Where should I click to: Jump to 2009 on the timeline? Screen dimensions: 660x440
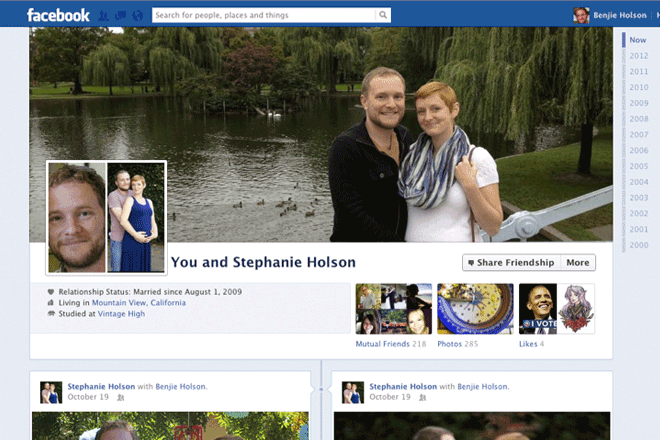tap(638, 103)
